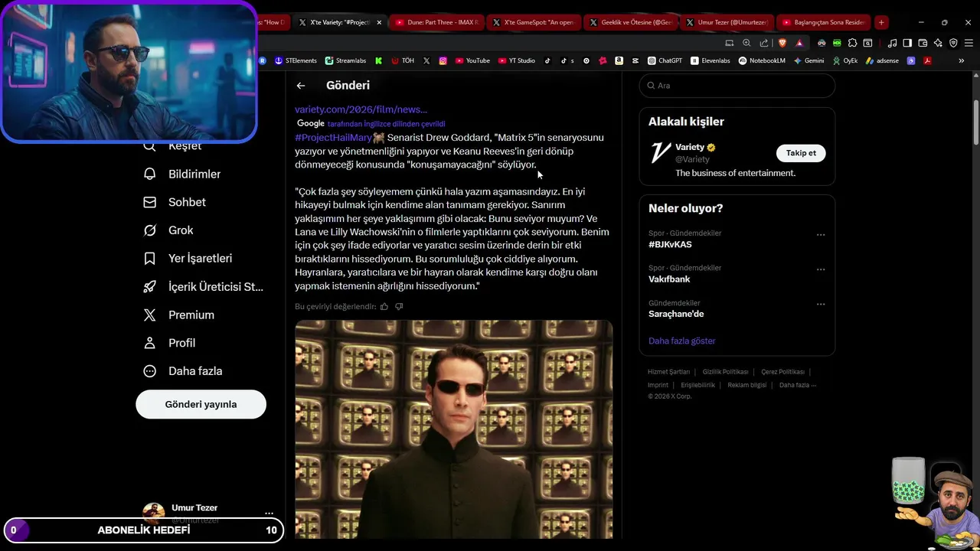Open the variety.com article link
The image size is (980, 551).
tap(361, 109)
